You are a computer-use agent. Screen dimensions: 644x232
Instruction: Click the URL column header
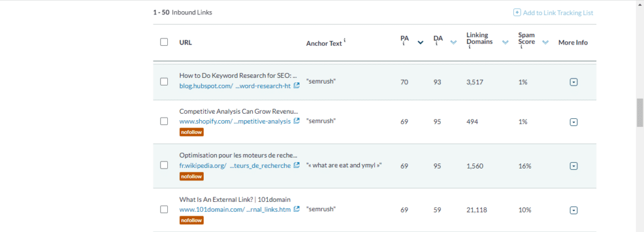[x=186, y=42]
